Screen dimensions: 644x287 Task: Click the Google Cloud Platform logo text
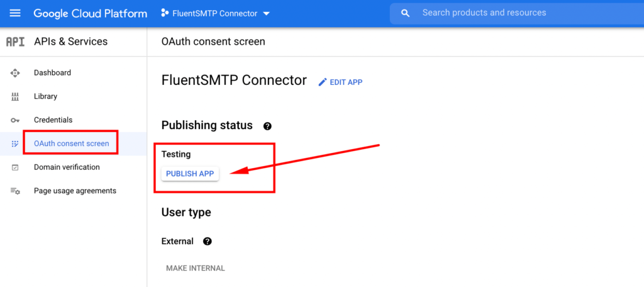click(x=91, y=13)
